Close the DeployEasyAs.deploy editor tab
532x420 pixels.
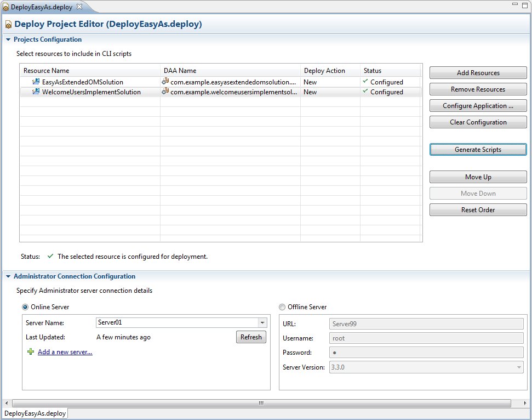[79, 7]
